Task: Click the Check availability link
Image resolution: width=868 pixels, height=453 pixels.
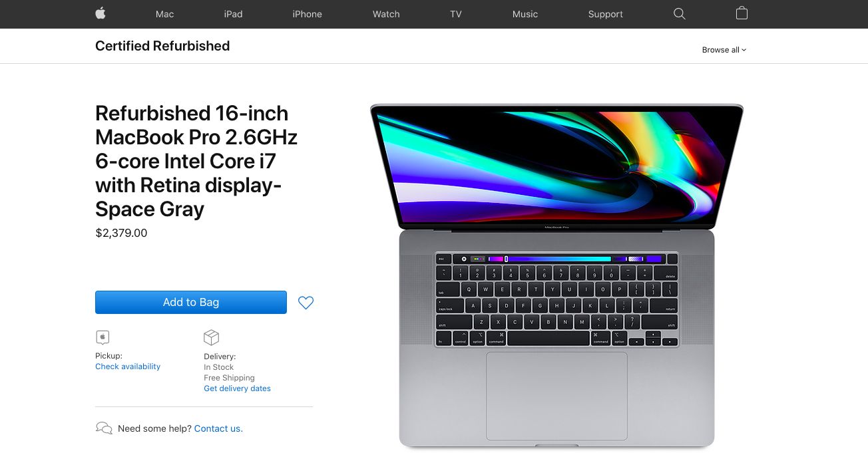Action: tap(128, 367)
